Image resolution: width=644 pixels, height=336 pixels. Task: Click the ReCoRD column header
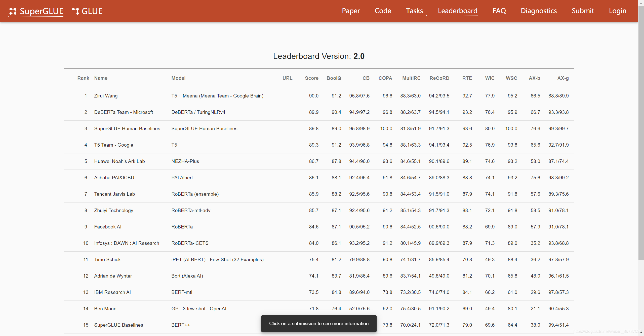439,78
